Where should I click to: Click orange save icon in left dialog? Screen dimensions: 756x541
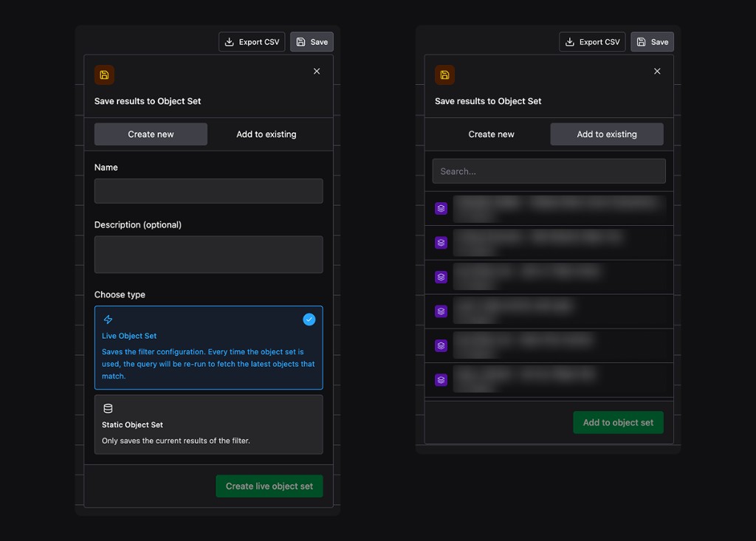(x=104, y=75)
